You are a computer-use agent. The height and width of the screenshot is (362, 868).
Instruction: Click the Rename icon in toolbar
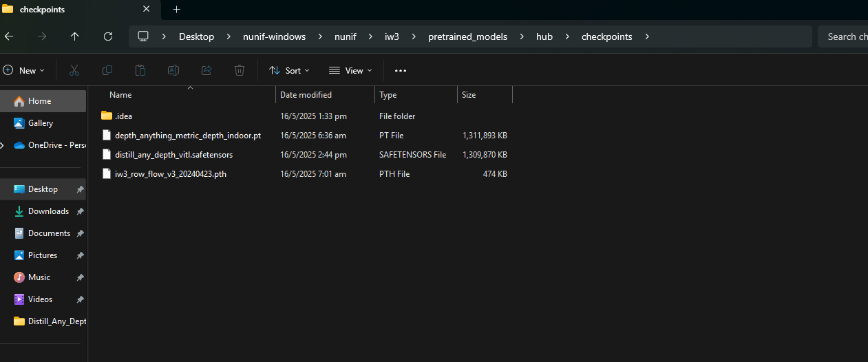point(173,70)
